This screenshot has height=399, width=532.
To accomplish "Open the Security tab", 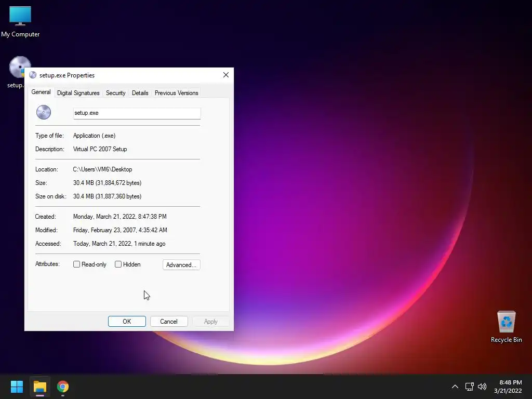I will click(115, 93).
